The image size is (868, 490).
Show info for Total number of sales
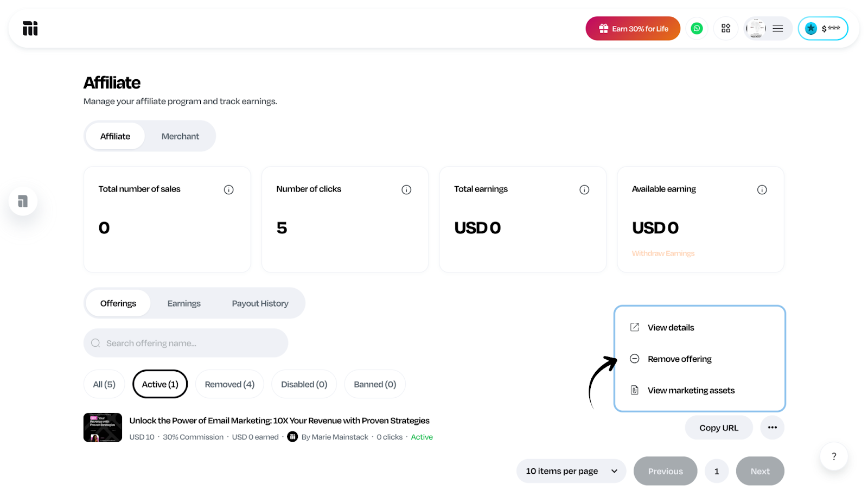coord(229,189)
